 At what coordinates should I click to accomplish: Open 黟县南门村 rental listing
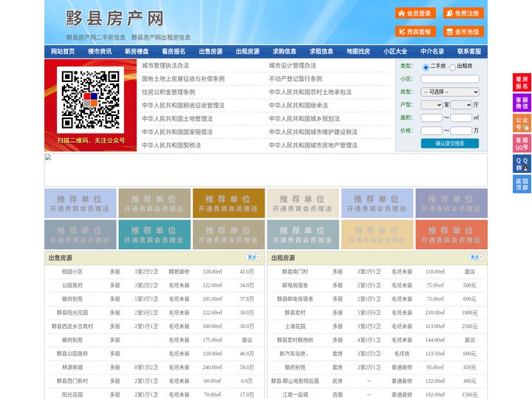click(x=295, y=272)
